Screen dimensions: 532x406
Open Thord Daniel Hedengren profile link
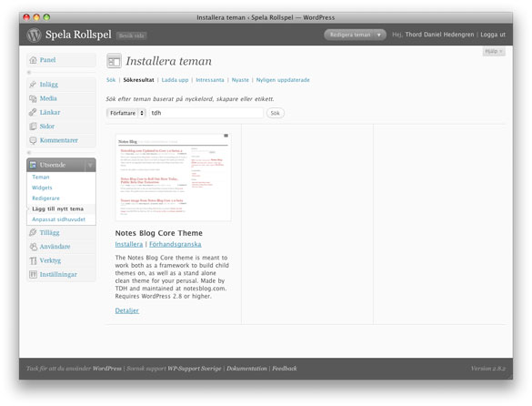coord(439,35)
